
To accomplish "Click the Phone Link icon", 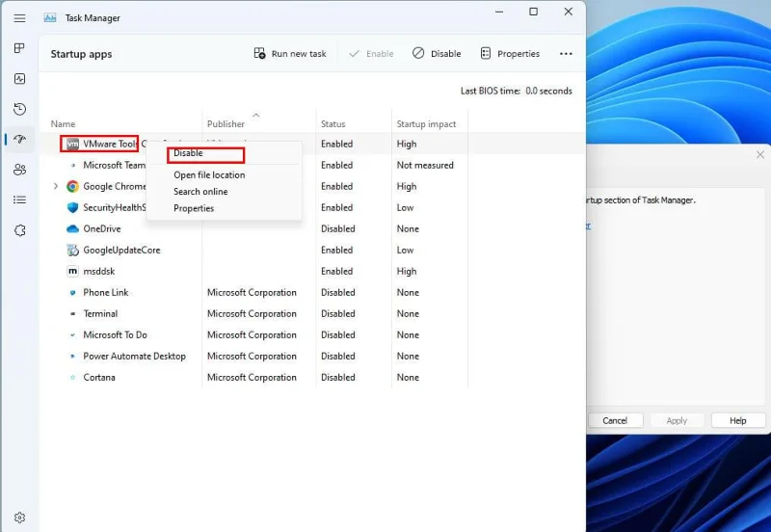I will coord(73,293).
